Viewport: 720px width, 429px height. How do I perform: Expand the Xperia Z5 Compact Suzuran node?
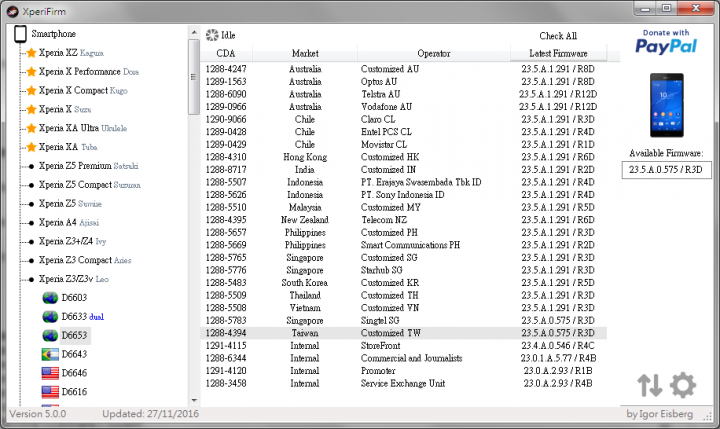click(x=31, y=185)
